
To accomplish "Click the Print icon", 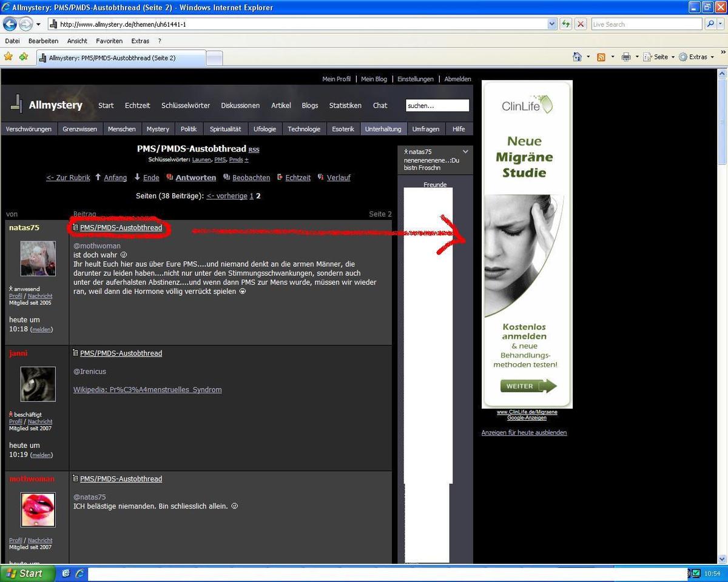I will 626,56.
